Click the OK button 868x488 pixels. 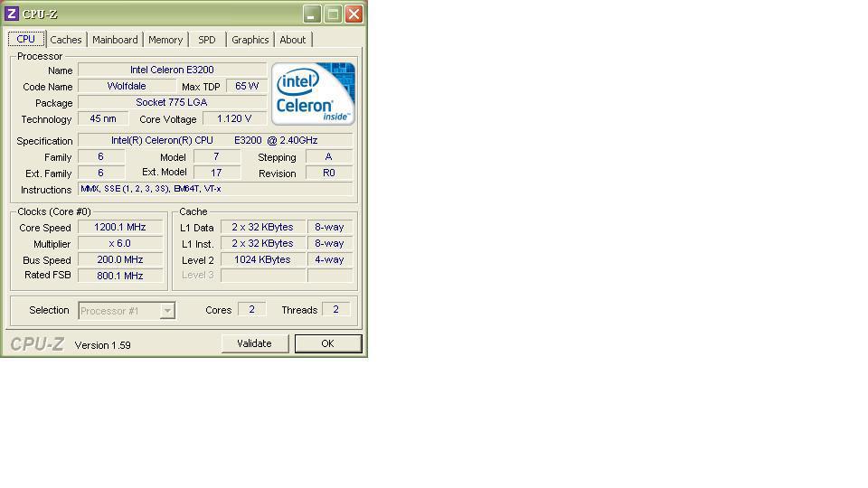pos(328,343)
